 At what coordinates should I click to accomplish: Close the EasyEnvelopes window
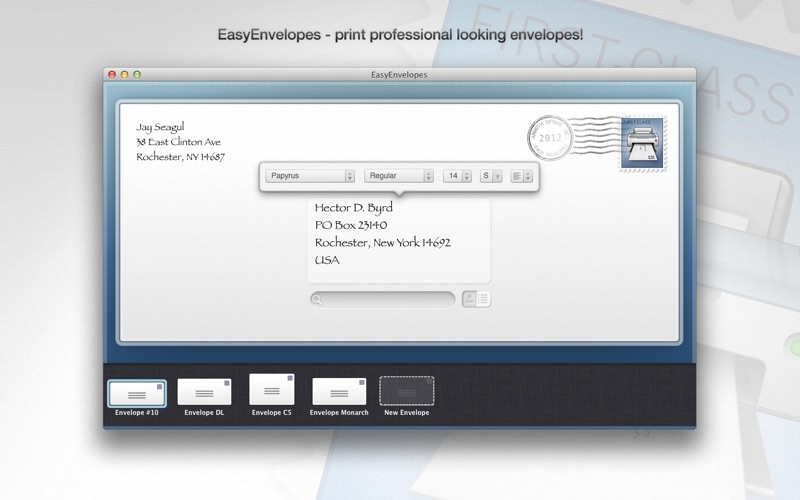[x=112, y=74]
